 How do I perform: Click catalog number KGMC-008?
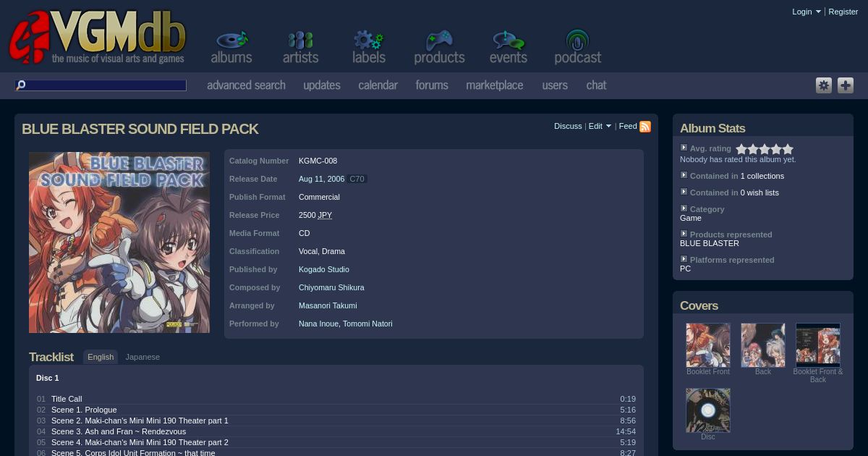click(318, 161)
